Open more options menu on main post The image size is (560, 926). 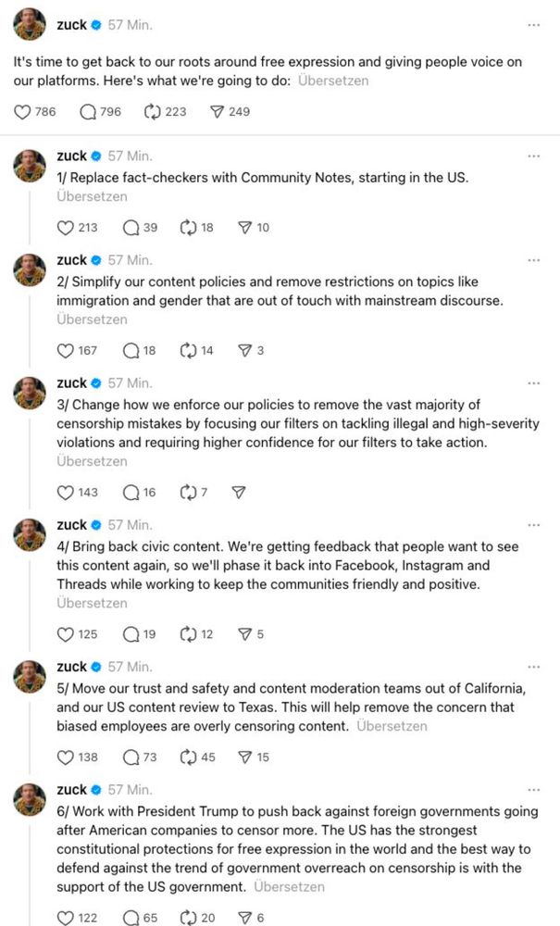[x=533, y=26]
